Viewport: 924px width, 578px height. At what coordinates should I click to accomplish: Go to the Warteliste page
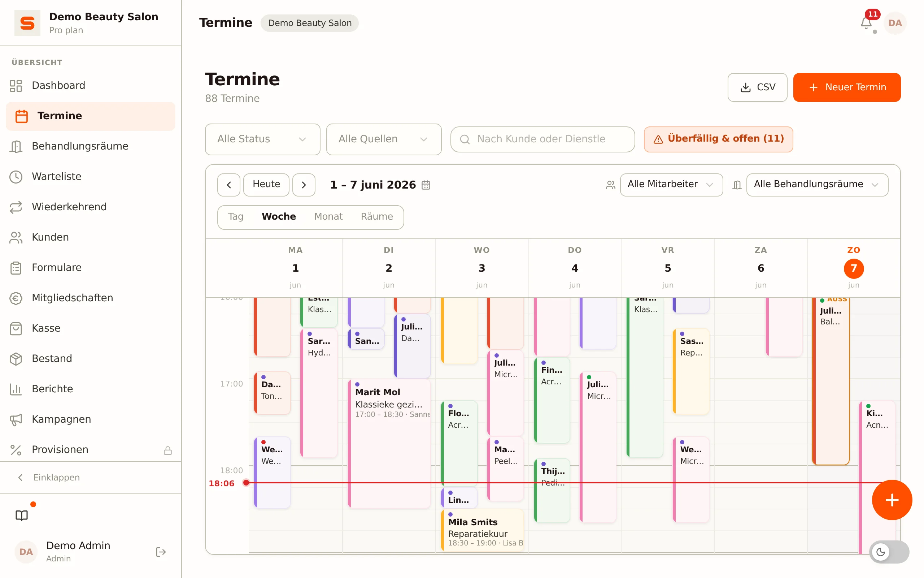click(91, 176)
